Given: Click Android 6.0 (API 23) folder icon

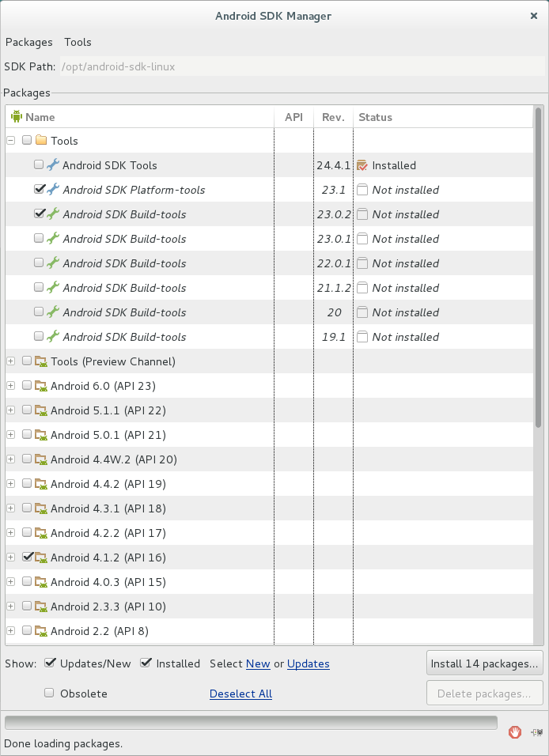Looking at the screenshot, I should (41, 386).
